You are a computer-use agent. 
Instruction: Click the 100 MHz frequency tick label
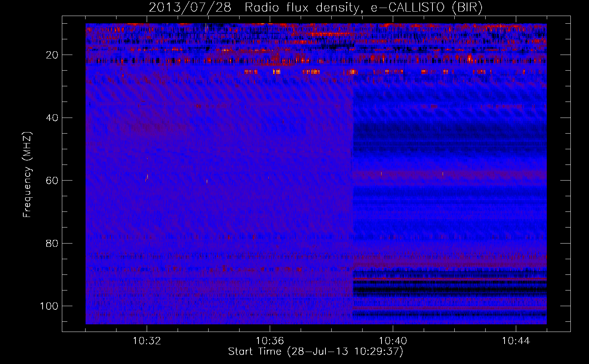tap(49, 306)
